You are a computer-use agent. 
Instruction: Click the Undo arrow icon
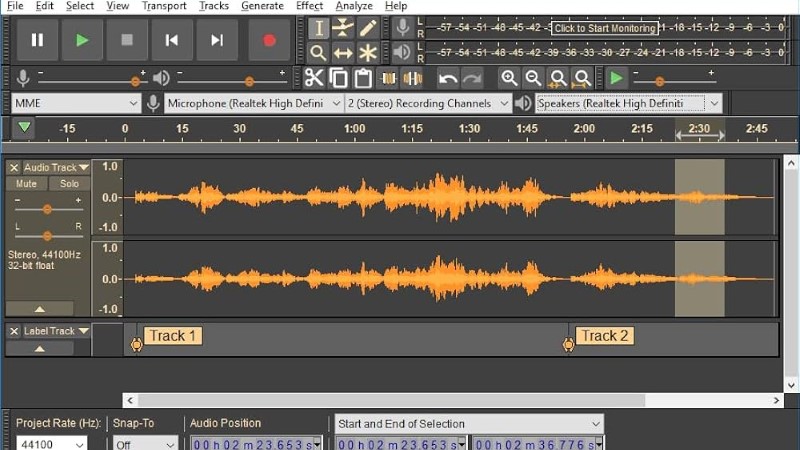point(448,78)
